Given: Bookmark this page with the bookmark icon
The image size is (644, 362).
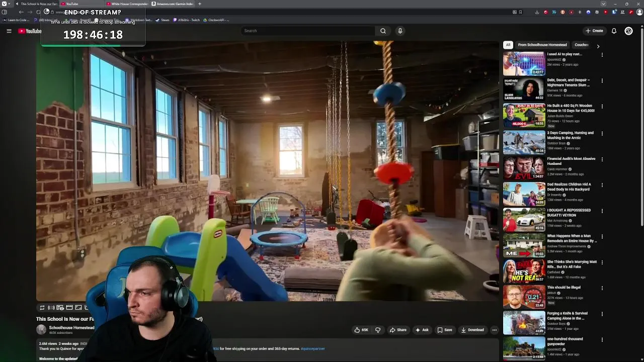Looking at the screenshot, I should [520, 12].
